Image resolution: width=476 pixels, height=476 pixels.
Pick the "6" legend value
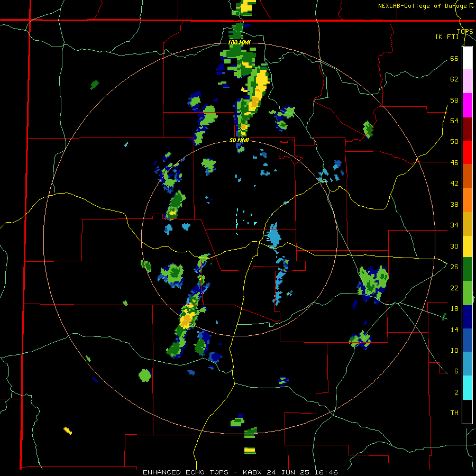point(456,371)
